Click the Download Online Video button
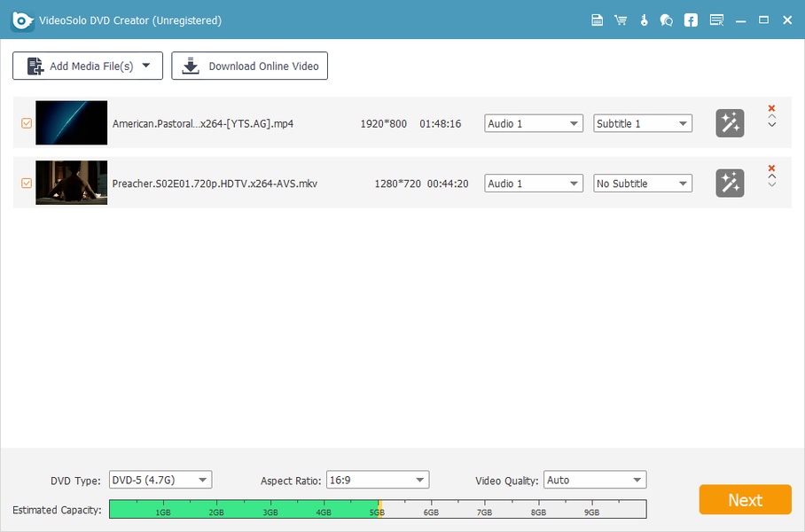The image size is (805, 532). tap(250, 66)
